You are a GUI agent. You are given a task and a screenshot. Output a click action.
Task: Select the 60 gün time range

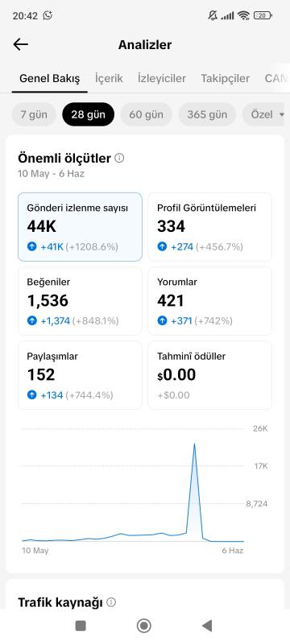(146, 114)
